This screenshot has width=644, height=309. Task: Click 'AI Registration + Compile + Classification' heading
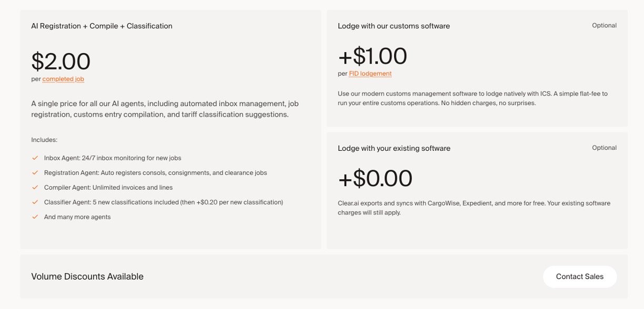pos(102,26)
